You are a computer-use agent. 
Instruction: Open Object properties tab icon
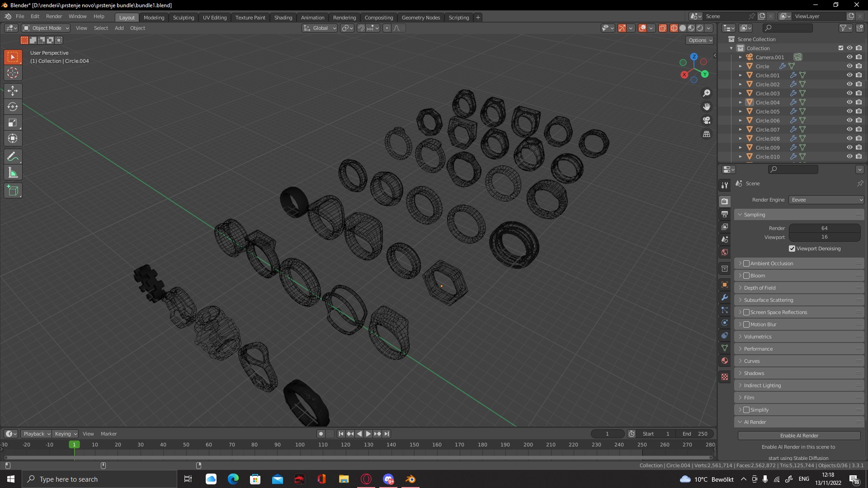(x=725, y=285)
